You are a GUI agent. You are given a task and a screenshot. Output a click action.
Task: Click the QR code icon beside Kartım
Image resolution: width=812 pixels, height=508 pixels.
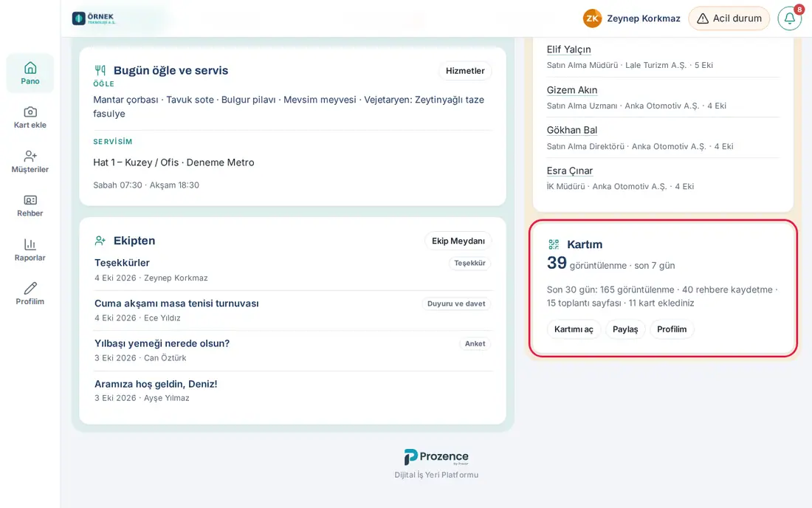point(554,244)
